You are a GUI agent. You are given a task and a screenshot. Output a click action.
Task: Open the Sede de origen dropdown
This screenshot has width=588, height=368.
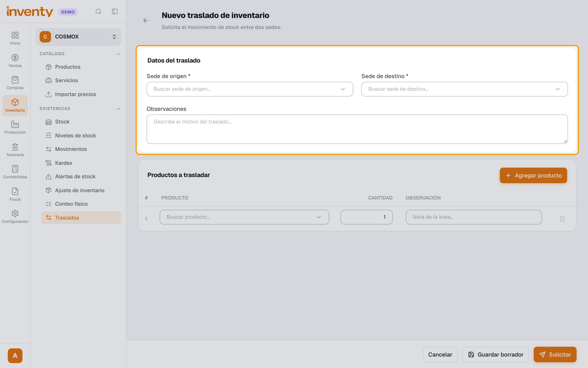point(249,89)
